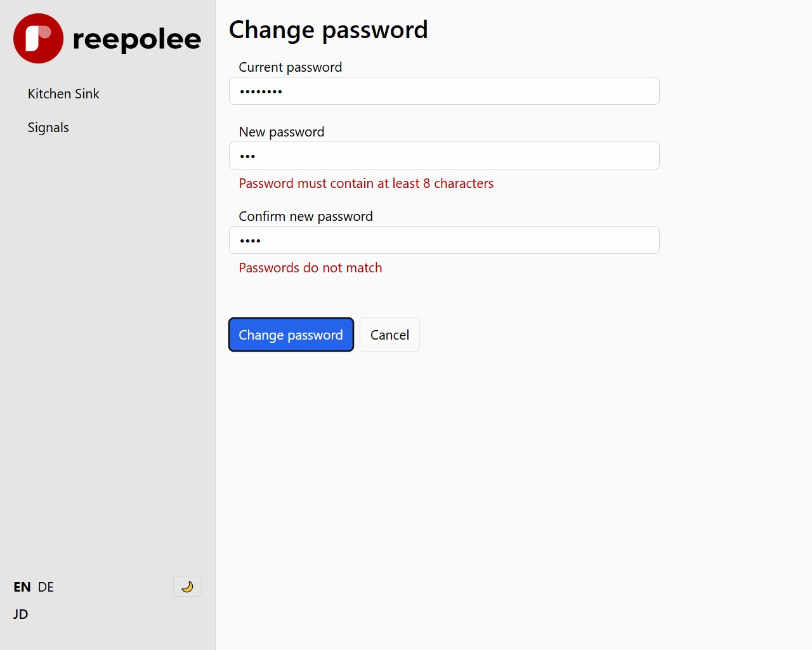Go to the Signals page
Image resolution: width=812 pixels, height=650 pixels.
[x=48, y=128]
